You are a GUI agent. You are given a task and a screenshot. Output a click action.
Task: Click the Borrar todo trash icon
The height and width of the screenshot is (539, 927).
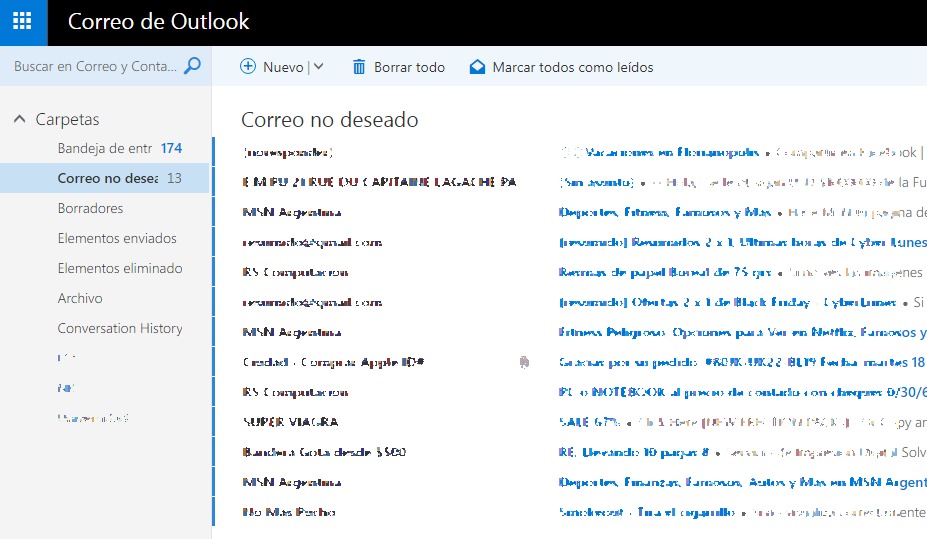tap(359, 67)
